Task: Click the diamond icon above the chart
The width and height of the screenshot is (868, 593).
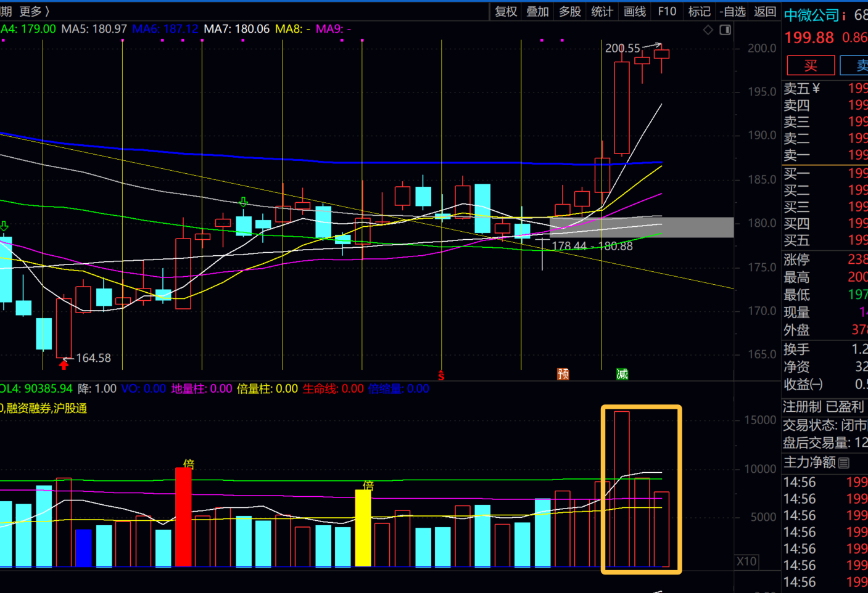Action: [708, 30]
